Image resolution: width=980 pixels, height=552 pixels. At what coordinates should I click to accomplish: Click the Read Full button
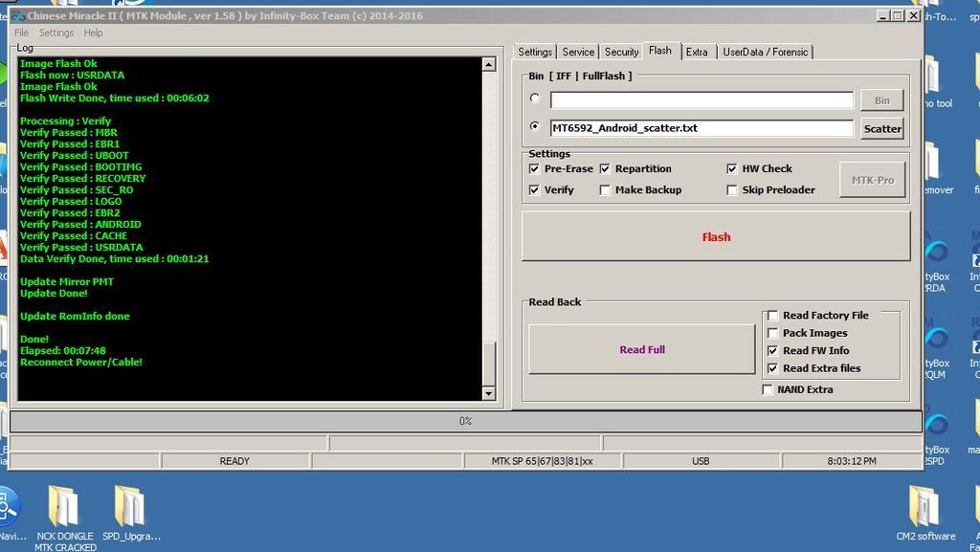[x=641, y=349]
